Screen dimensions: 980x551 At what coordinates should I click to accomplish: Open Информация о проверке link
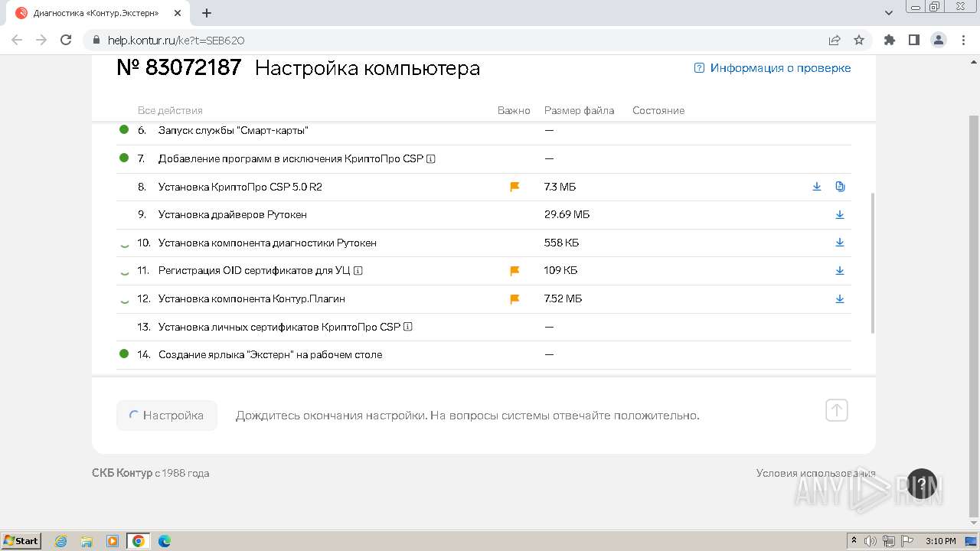tap(773, 68)
